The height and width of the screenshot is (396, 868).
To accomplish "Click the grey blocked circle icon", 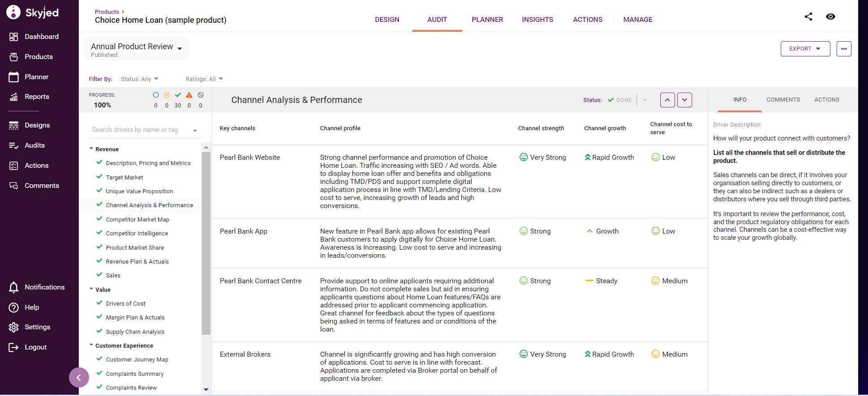I will tap(201, 95).
